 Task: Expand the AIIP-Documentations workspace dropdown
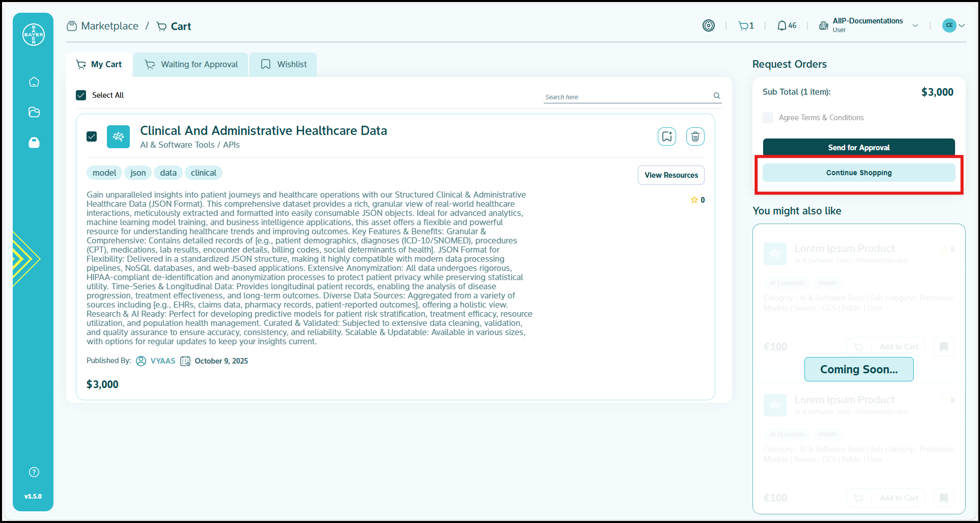(915, 25)
